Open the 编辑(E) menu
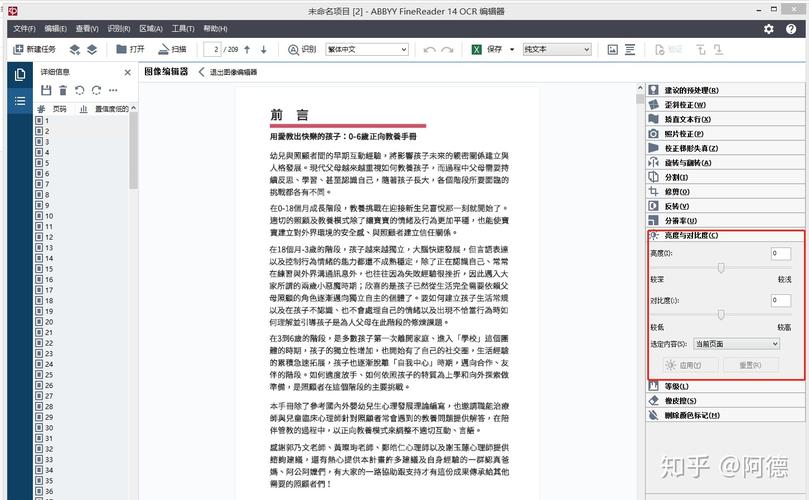Image resolution: width=809 pixels, height=500 pixels. click(x=56, y=28)
